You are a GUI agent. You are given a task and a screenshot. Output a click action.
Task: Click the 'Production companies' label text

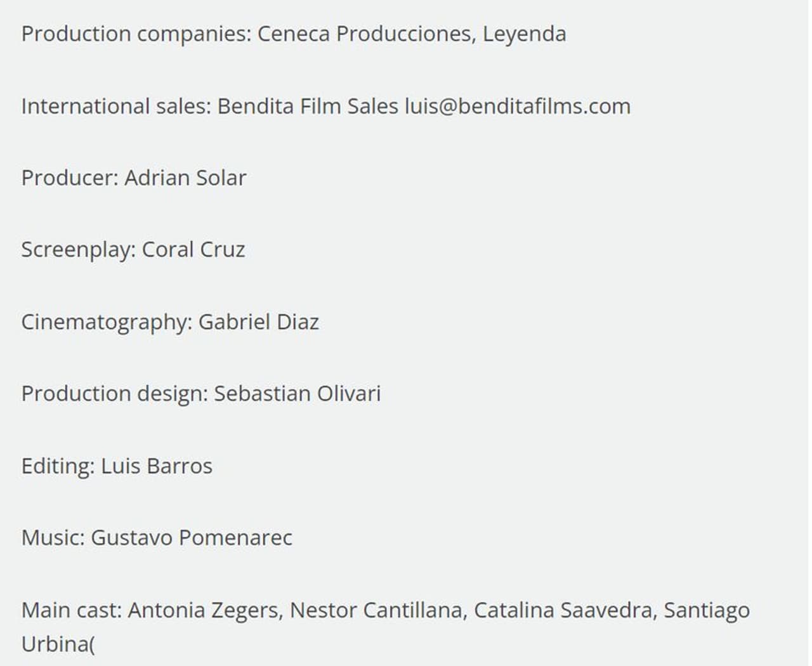coord(136,34)
